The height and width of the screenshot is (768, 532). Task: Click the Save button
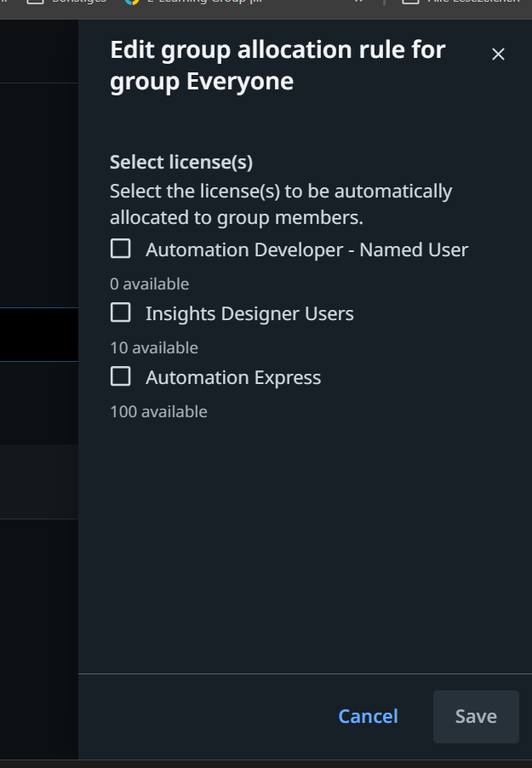click(x=476, y=717)
